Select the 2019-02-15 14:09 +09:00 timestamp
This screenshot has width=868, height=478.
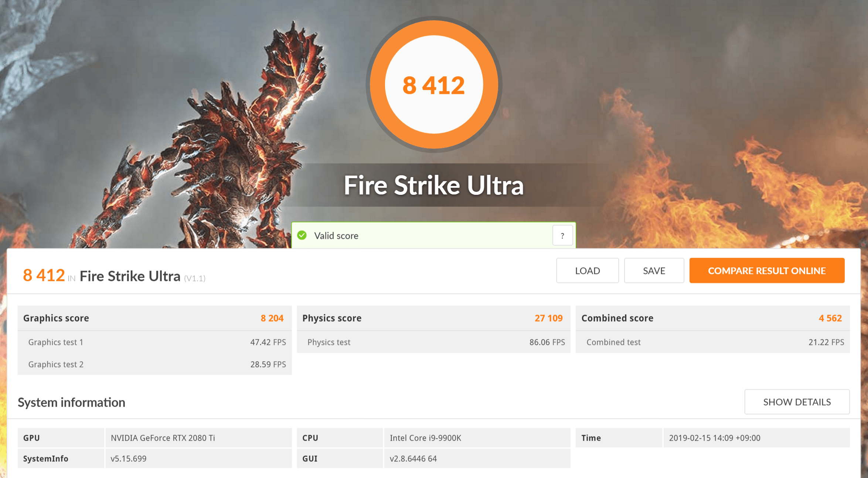coord(715,438)
